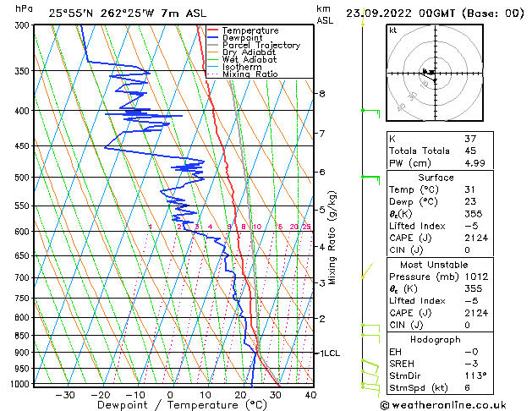Viewport: 532px width, 411px height.
Task: Click the 'Mixing Ratio (g/kg)' vertical axis title
Action: (x=332, y=238)
